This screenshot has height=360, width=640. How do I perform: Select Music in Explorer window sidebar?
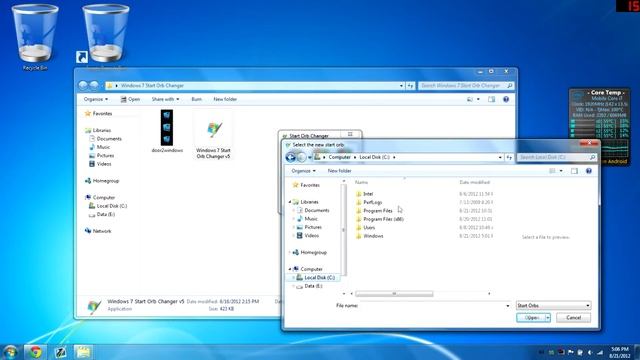coord(100,147)
